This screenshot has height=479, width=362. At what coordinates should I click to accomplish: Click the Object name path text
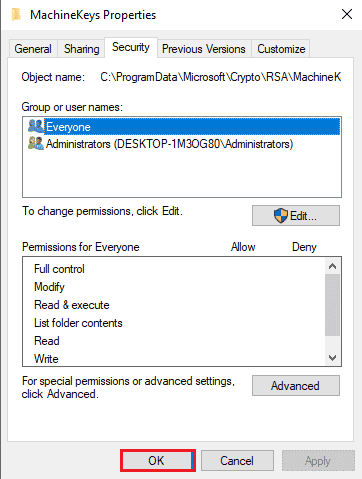point(221,77)
